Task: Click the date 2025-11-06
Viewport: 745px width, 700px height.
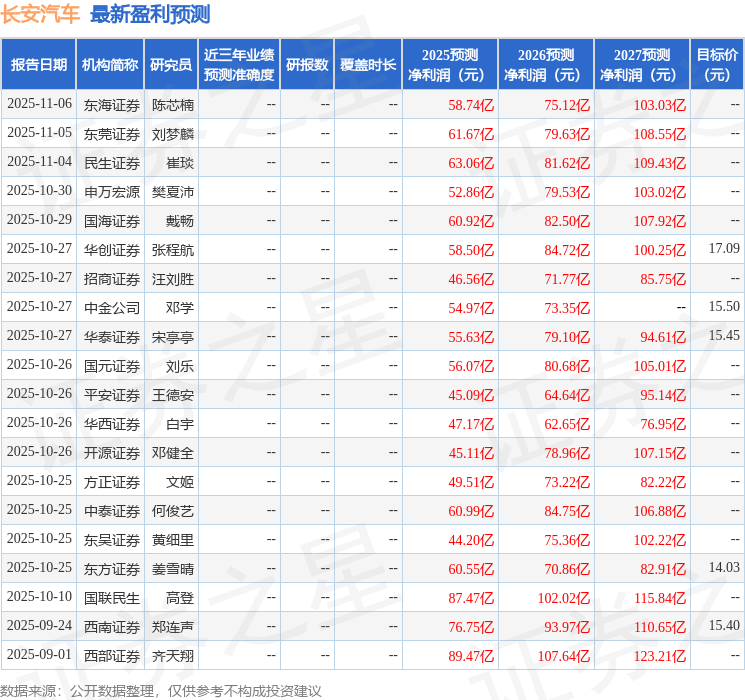Action: [39, 103]
